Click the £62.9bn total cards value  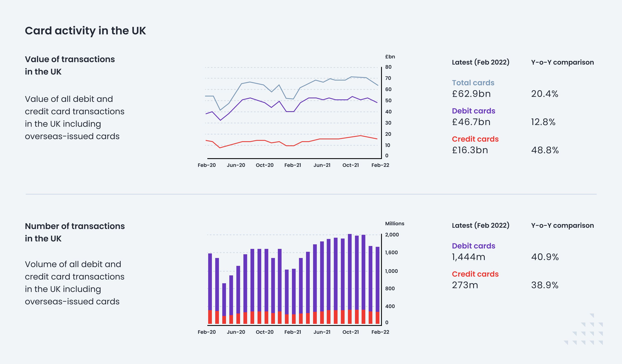471,94
